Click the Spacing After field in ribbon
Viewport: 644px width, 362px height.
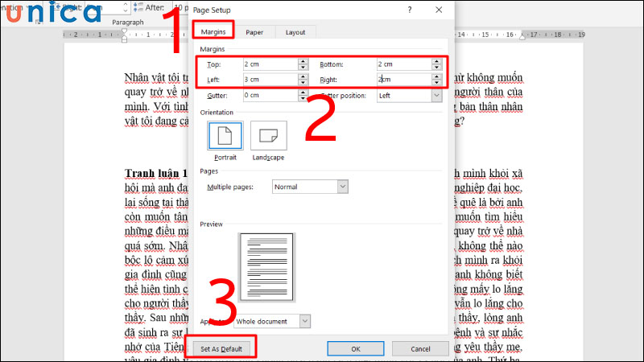tap(180, 7)
